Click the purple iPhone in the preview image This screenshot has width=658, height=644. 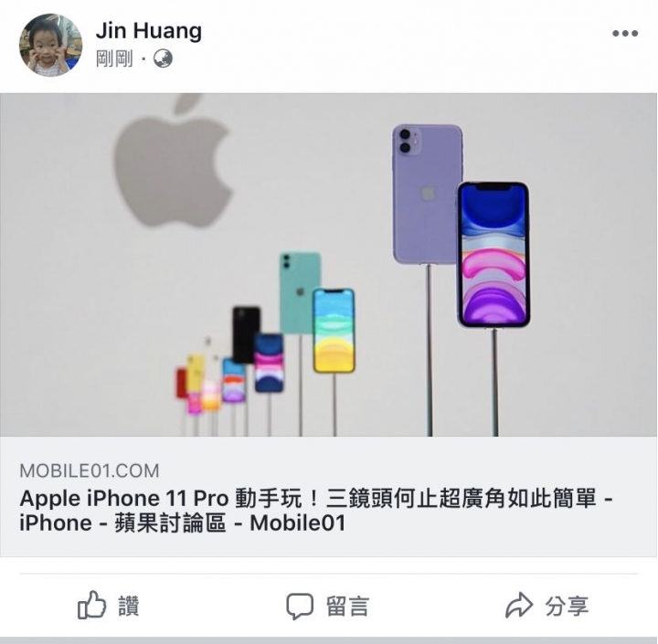coord(428,195)
